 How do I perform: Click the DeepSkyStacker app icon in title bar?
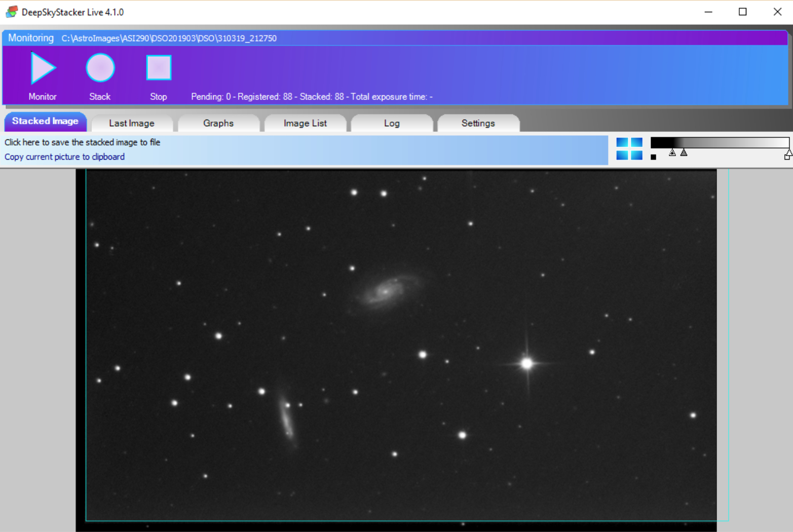click(x=11, y=12)
